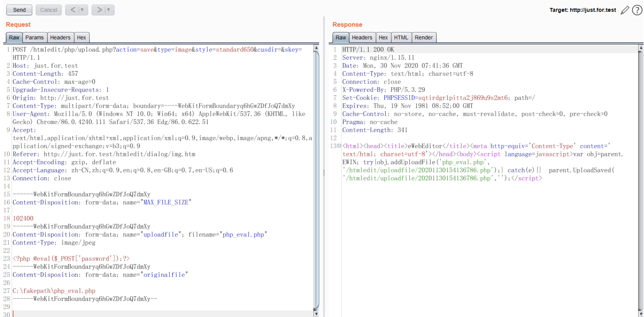Select the Request Raw tab
This screenshot has height=317, width=644.
pyautogui.click(x=14, y=37)
